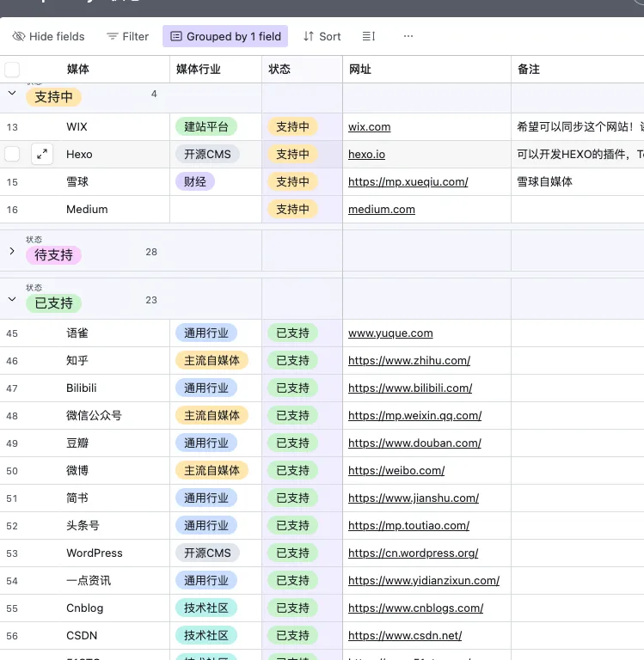Open Grouped by 1 field menu
The width and height of the screenshot is (644, 660).
(x=225, y=37)
